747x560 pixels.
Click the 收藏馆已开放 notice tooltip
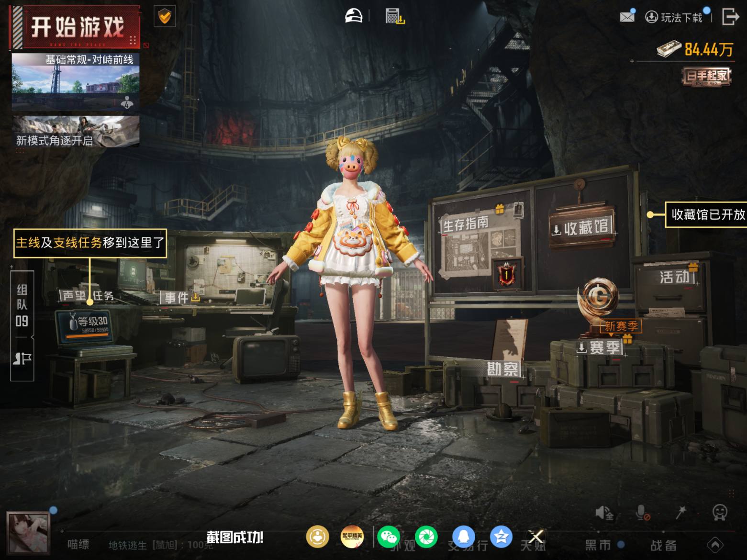pos(706,214)
